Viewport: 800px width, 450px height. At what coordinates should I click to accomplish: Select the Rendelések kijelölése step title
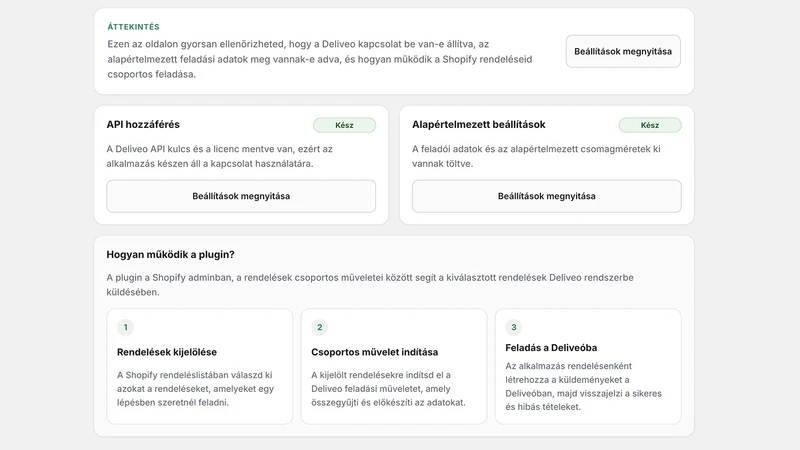pos(167,352)
